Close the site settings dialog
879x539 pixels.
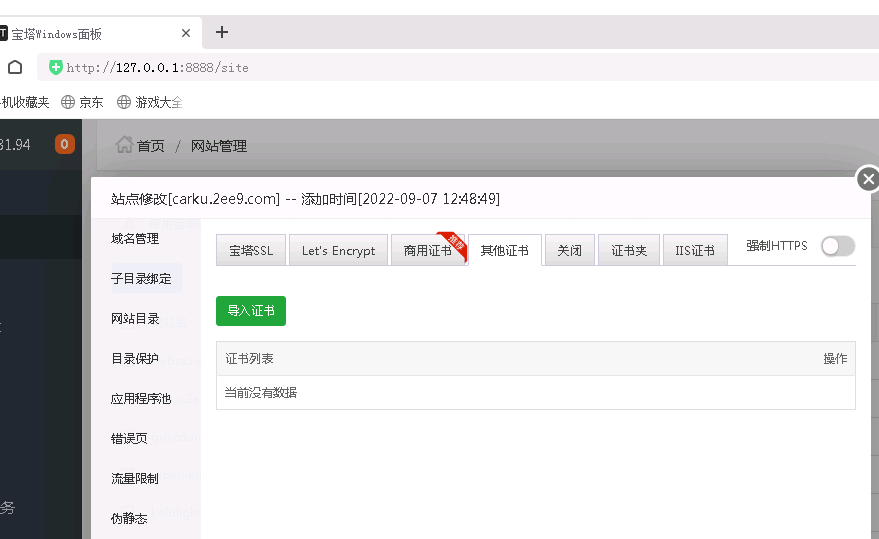click(x=868, y=179)
